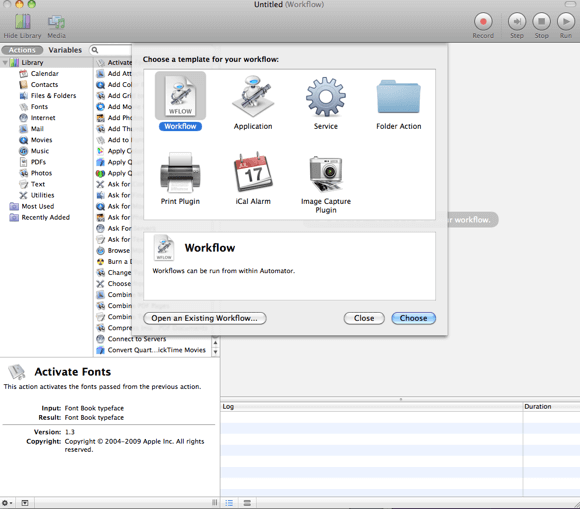Click the Log column header
580x509 pixels.
point(371,407)
